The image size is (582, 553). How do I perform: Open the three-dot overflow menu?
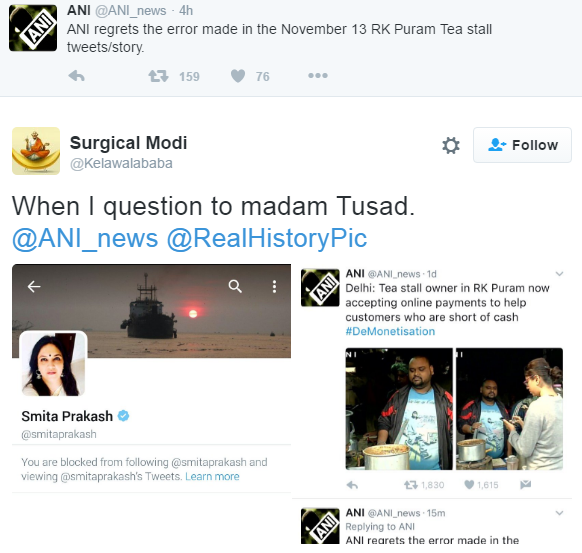tap(274, 287)
